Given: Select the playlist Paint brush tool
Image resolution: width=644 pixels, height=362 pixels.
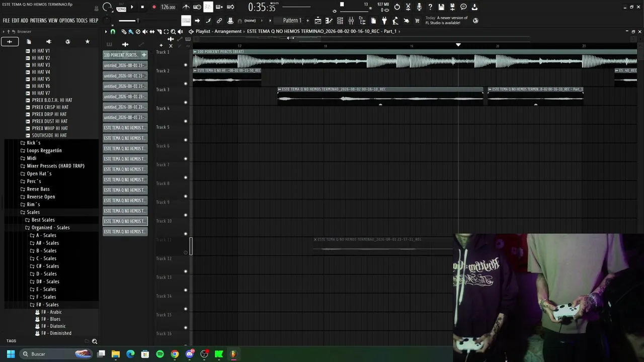Looking at the screenshot, I should 131,31.
